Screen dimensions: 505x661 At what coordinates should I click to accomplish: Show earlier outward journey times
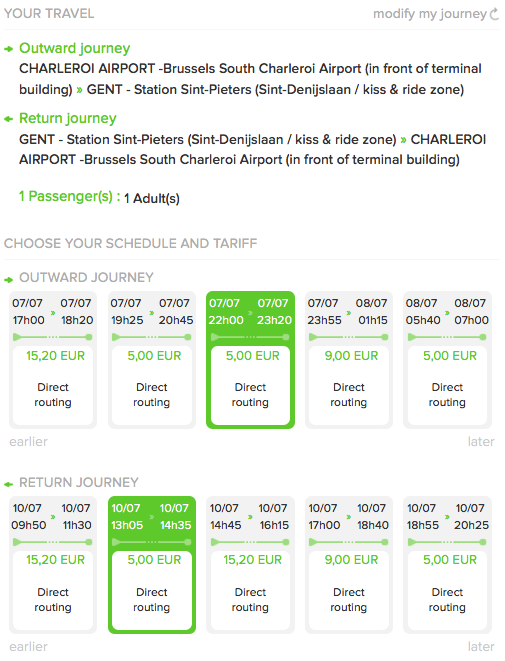coord(28,441)
